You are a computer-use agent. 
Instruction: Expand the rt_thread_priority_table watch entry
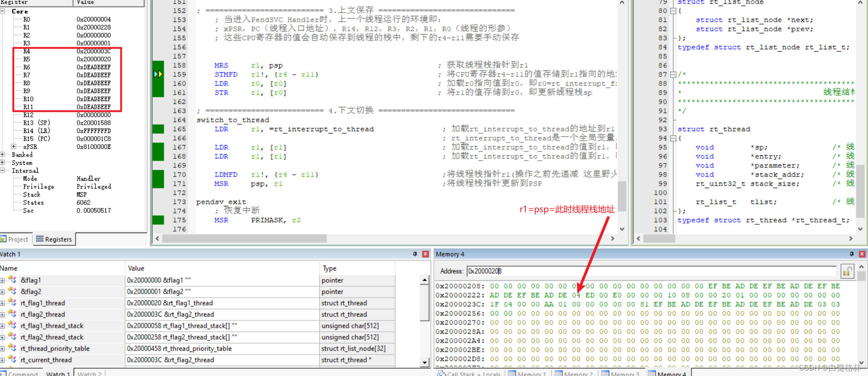2,349
